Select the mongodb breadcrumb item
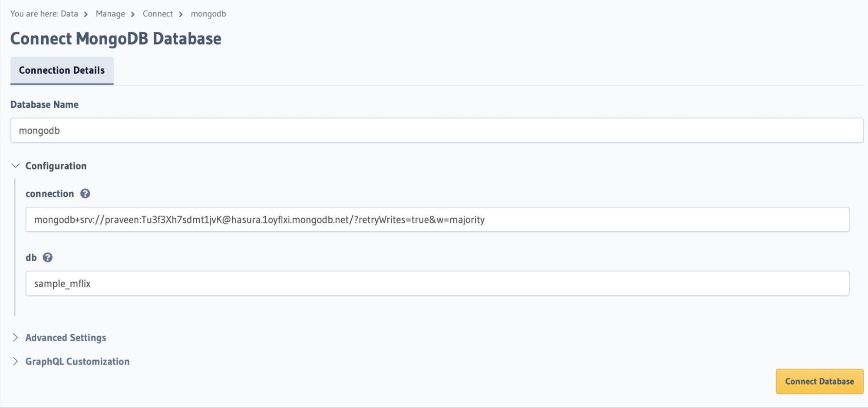 tap(208, 13)
